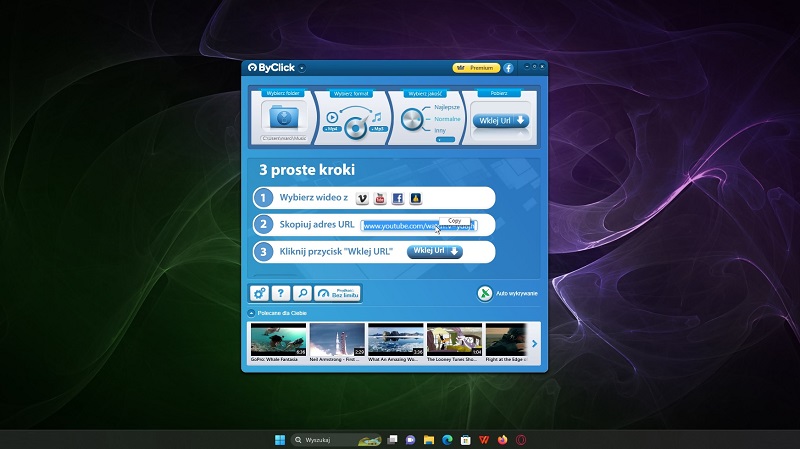Image resolution: width=800 pixels, height=449 pixels.
Task: Launch Opera from the taskbar
Action: [x=521, y=440]
